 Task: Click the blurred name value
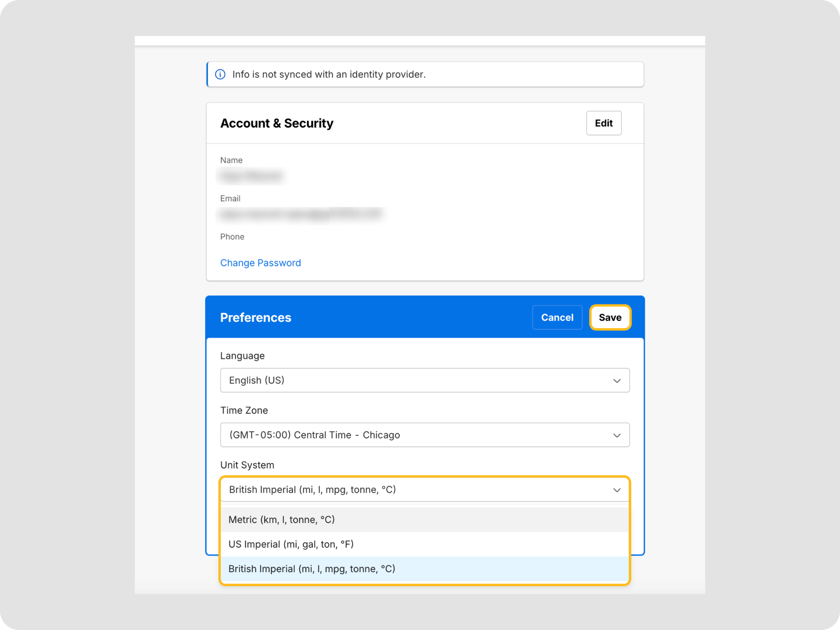click(251, 176)
